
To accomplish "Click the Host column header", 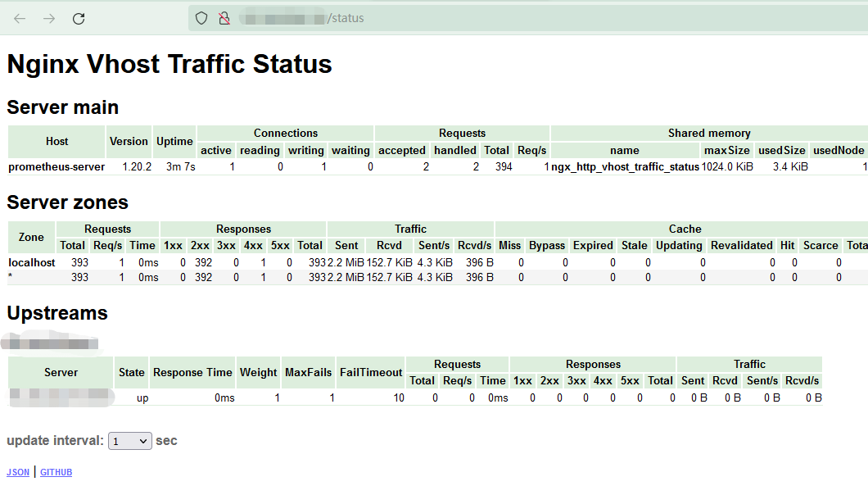I will [57, 141].
